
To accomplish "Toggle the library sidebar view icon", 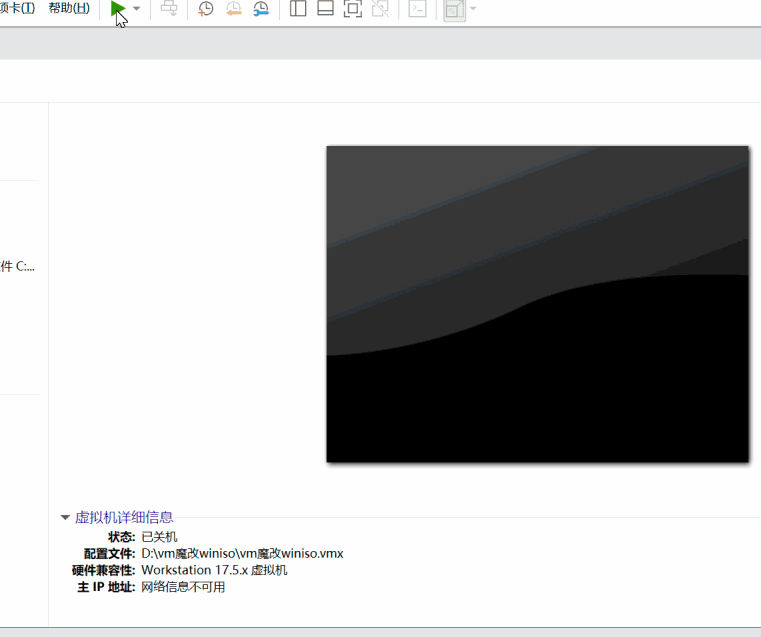I will 298,9.
